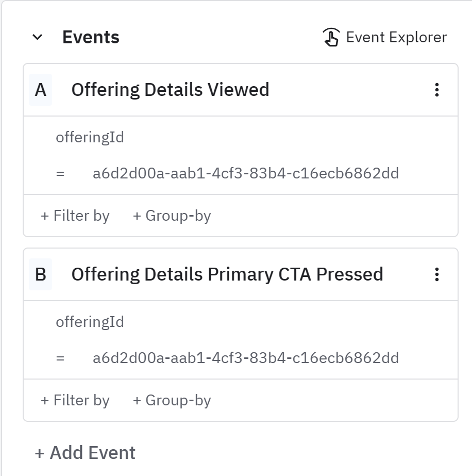Click the letter A event badge
472x476 pixels.
point(40,90)
